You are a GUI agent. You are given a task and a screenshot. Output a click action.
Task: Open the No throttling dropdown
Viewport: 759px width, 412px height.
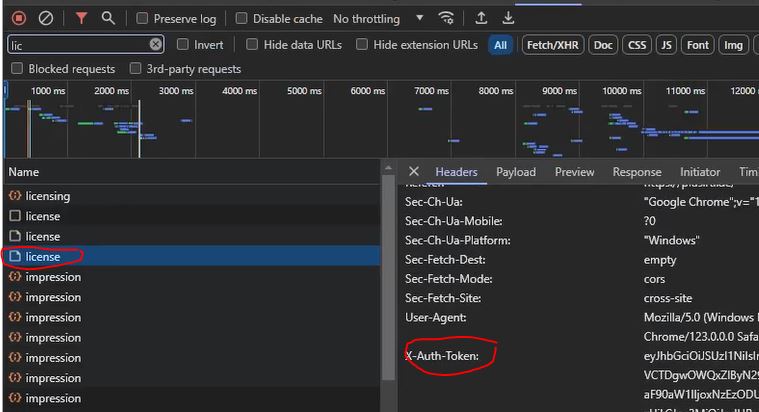378,19
